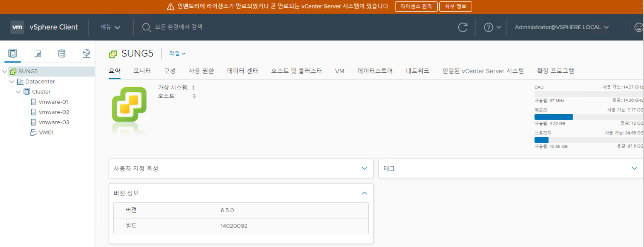Click the large vCenter summary image
Image resolution: width=644 pixels, height=247 pixels.
(129, 104)
